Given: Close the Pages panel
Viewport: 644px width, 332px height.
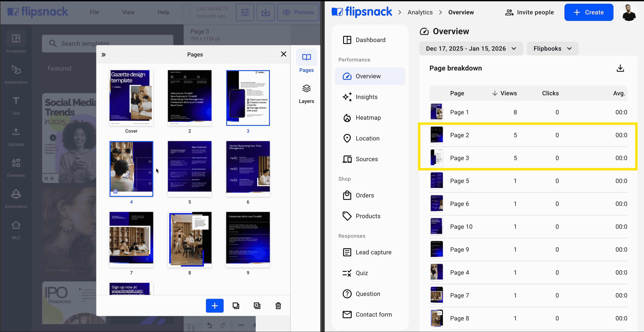Looking at the screenshot, I should click(283, 54).
